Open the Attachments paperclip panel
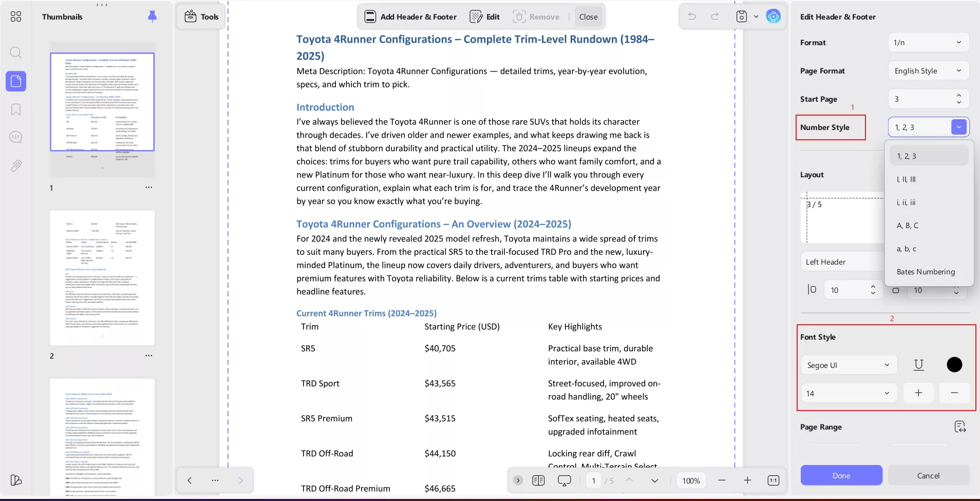Image resolution: width=980 pixels, height=501 pixels. 15,165
